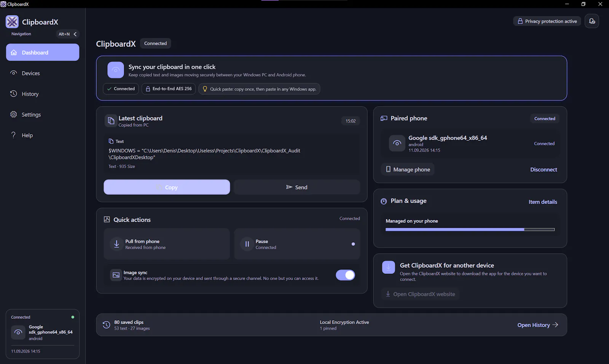Copy the latest clipboard item

click(167, 187)
